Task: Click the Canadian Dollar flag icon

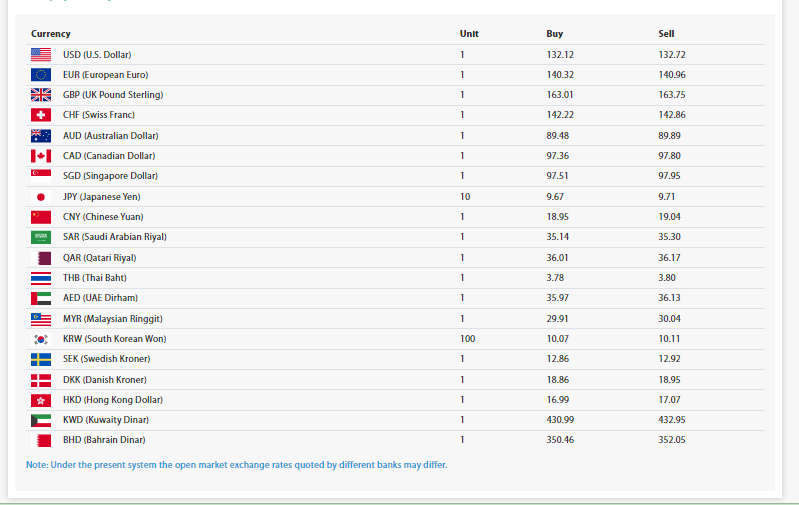Action: 41,156
